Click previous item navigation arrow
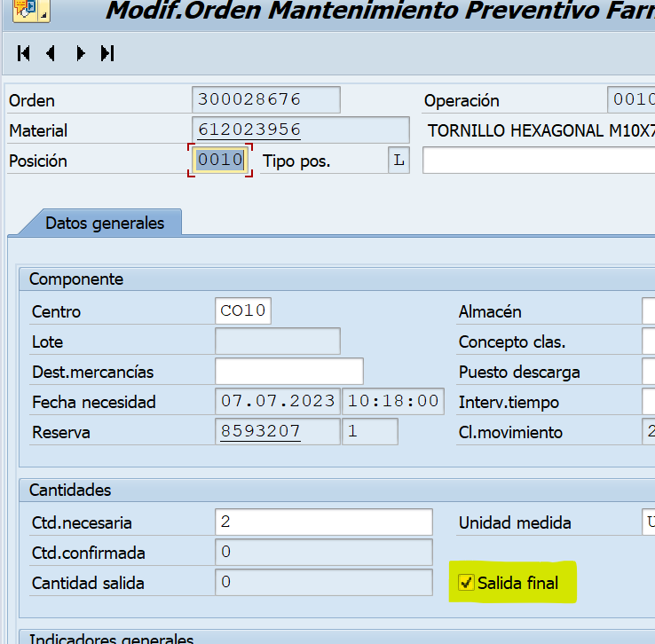Screen dimensions: 655x644 click(51, 53)
